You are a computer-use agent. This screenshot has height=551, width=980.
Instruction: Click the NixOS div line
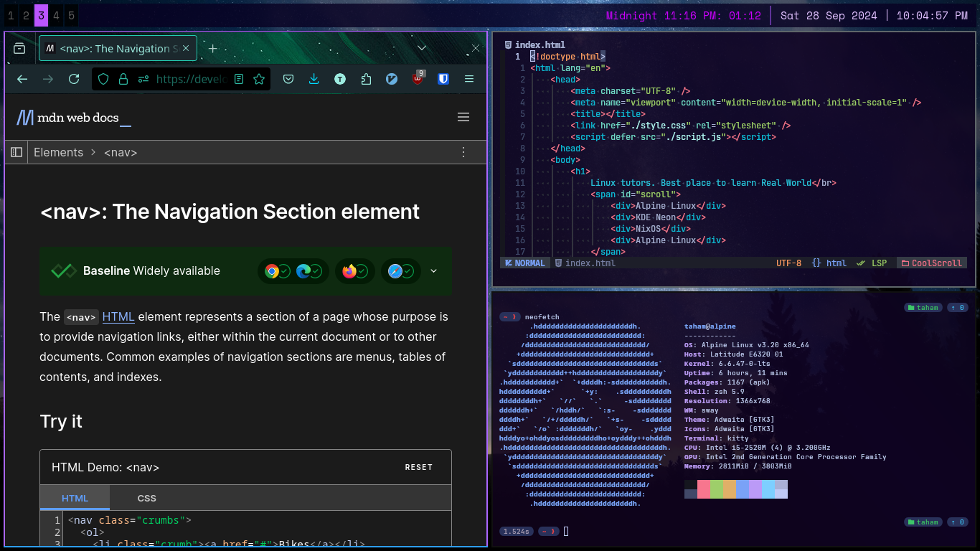pos(651,229)
